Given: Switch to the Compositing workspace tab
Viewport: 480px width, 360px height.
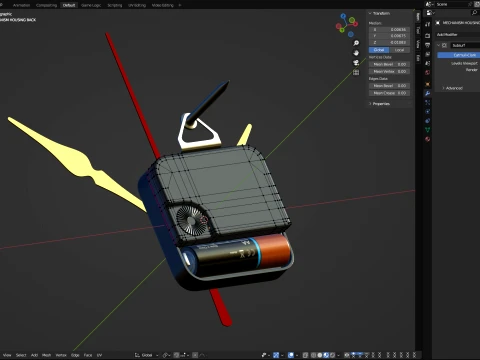Looking at the screenshot, I should tap(46, 5).
